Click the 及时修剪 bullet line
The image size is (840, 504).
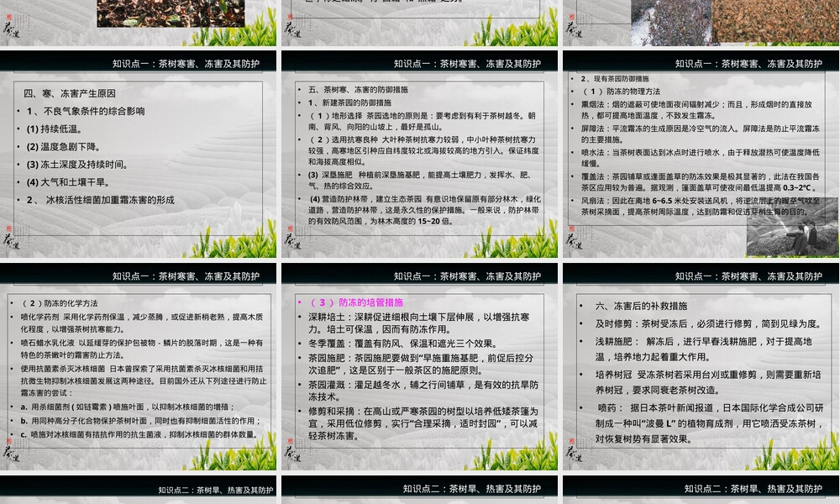click(708, 323)
